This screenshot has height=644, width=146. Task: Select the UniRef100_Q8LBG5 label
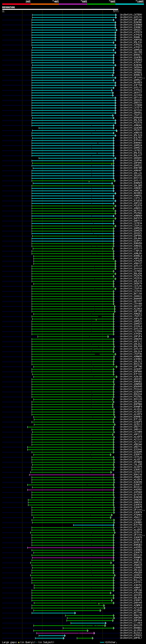point(131,598)
